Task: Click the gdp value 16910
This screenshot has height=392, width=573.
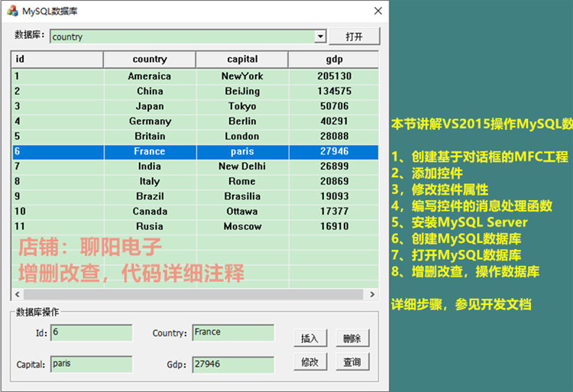Action: 334,226
